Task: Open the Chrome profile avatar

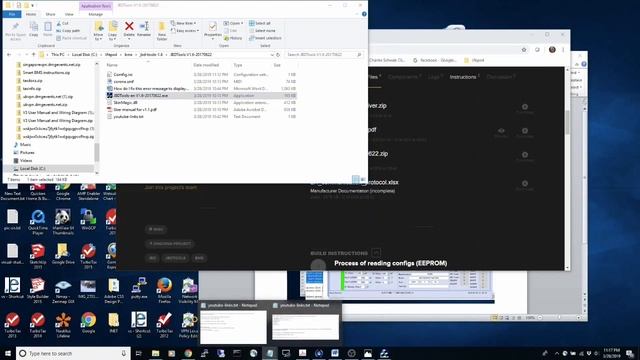Action: 552,49
